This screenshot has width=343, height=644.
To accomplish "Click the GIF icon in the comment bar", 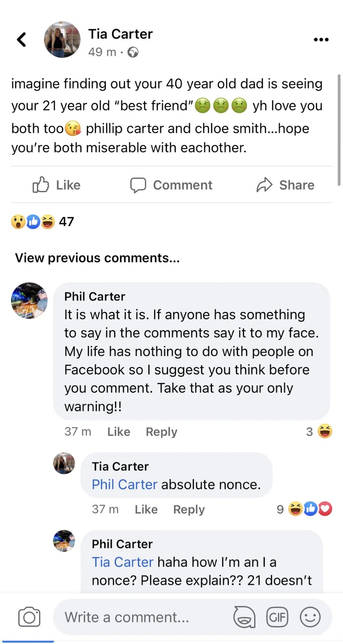I will click(277, 617).
